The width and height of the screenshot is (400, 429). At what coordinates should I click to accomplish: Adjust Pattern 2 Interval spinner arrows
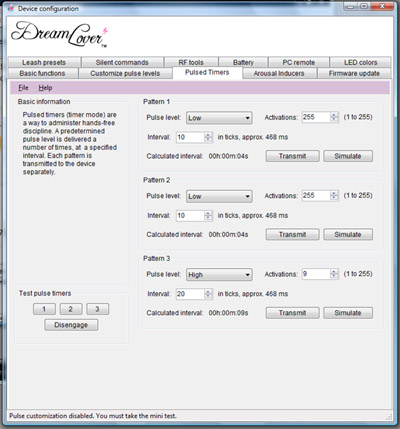(x=208, y=216)
